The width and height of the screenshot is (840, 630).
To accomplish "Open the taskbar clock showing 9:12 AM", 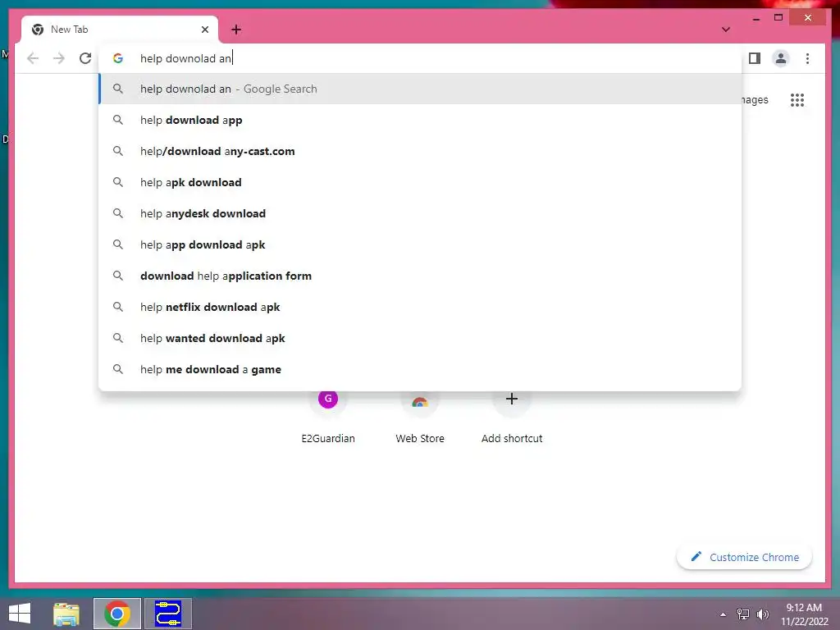I will pos(804,614).
